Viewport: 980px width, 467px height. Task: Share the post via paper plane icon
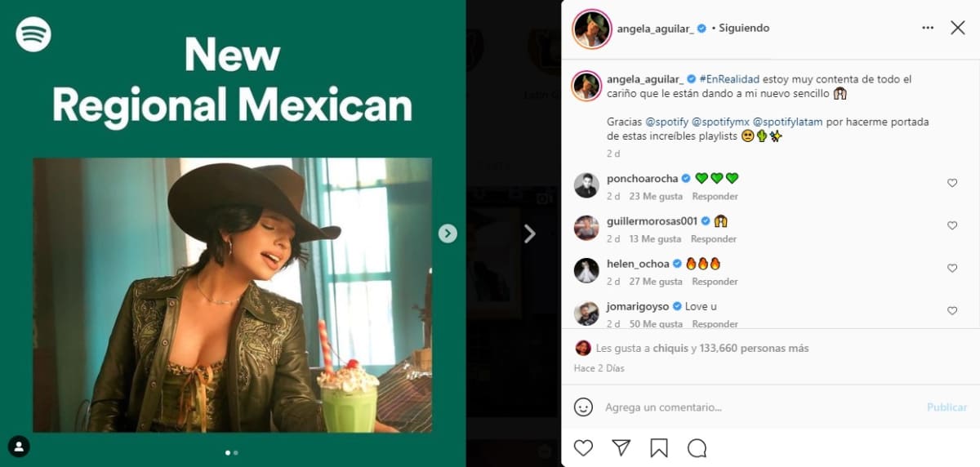coord(621,447)
